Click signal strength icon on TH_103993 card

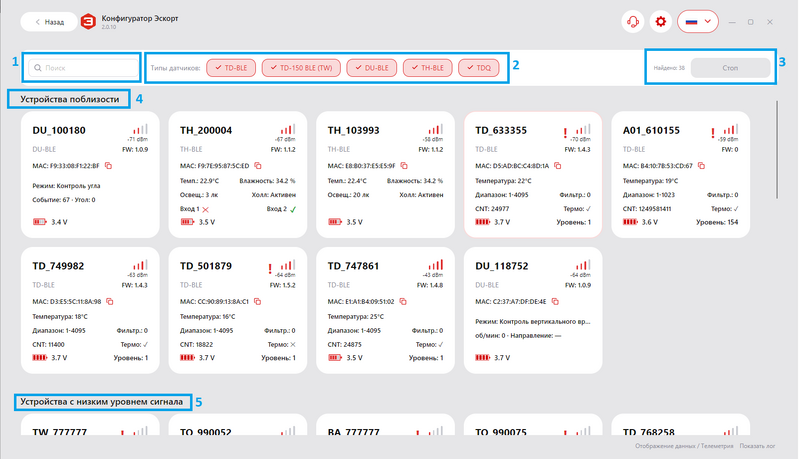coord(435,130)
